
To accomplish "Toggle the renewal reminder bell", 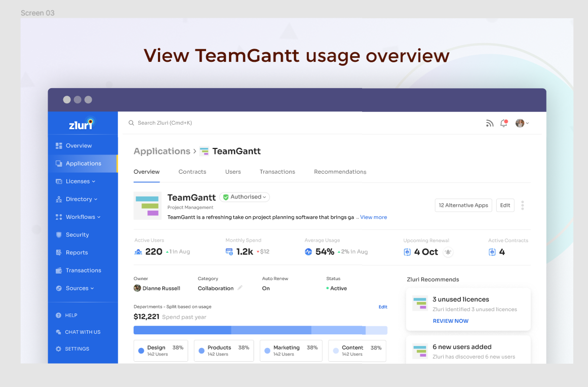I will pos(448,252).
